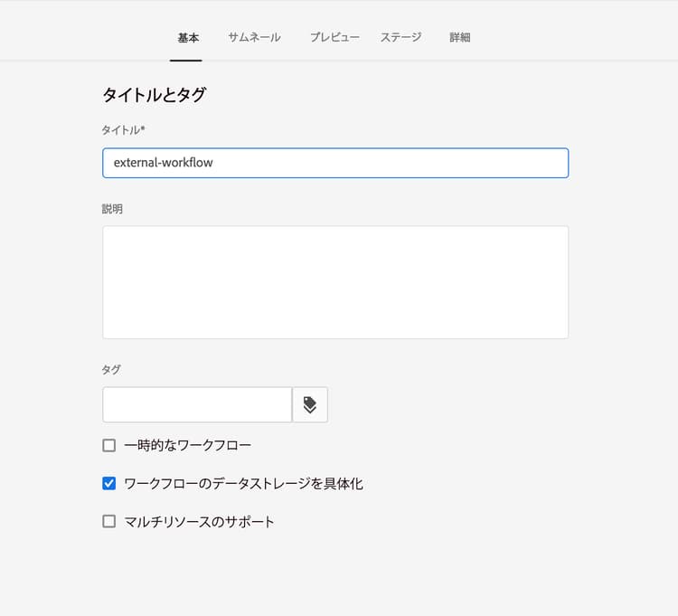Viewport: 678px width, 616px height.
Task: Tick the マルチリソースのサポート checkbox
Action: tap(109, 521)
